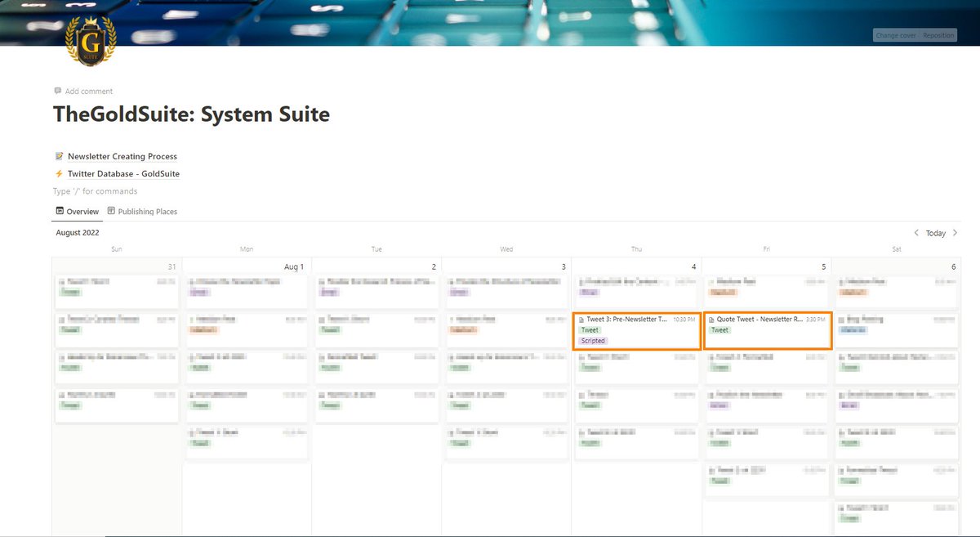Click the 31 date label under Sun

[x=171, y=266]
